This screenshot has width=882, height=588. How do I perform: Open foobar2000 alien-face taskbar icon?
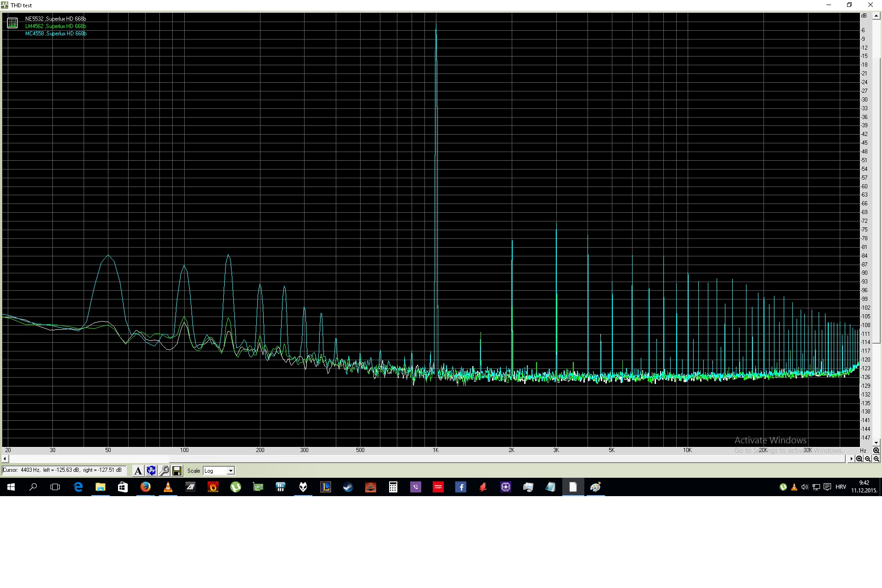point(303,487)
